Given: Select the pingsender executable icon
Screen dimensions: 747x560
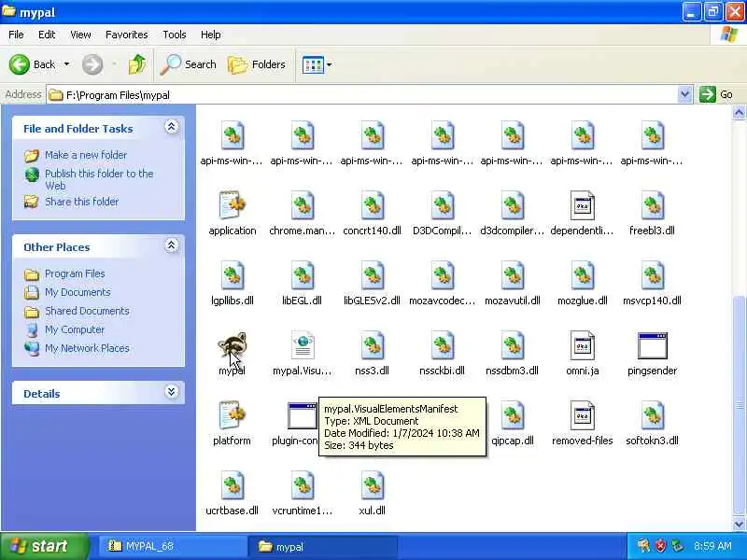Looking at the screenshot, I should pyautogui.click(x=652, y=345).
